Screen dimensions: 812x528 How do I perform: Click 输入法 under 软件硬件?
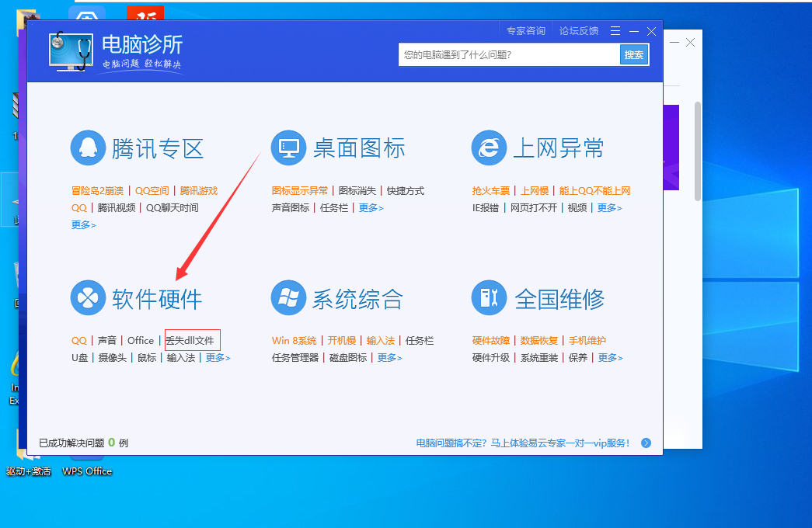(x=181, y=358)
